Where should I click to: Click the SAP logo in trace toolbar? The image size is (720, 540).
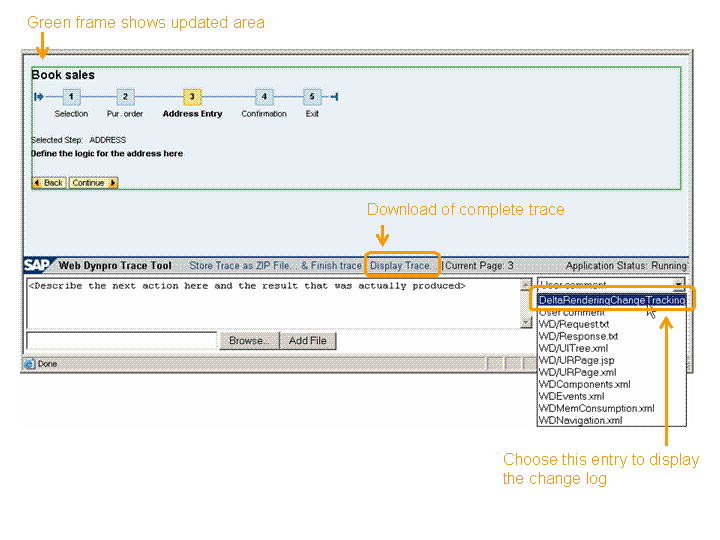pos(38,266)
